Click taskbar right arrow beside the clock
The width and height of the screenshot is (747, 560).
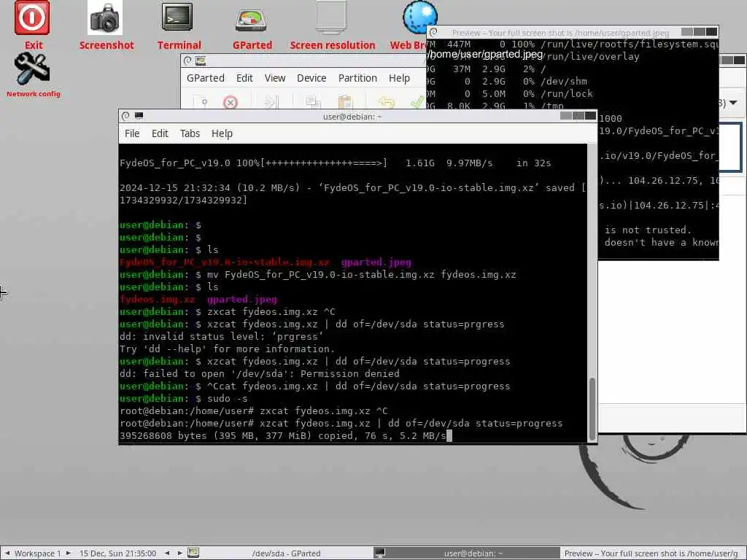tap(179, 553)
